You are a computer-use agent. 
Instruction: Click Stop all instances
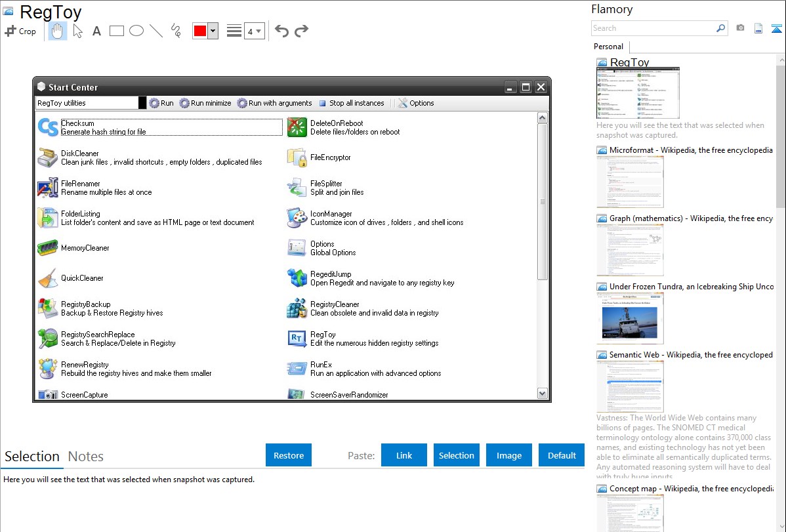[352, 103]
